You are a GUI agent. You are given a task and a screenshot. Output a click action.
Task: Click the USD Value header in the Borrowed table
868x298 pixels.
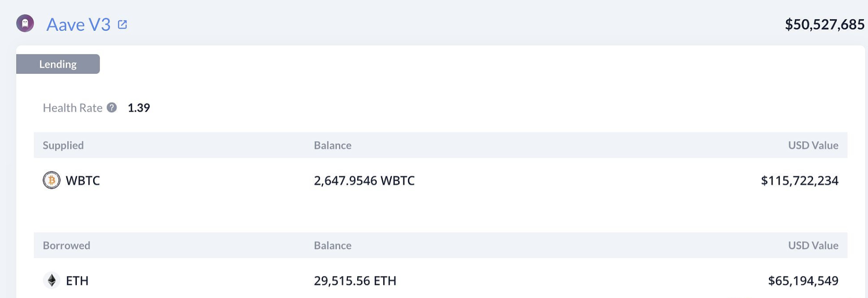pyautogui.click(x=813, y=245)
